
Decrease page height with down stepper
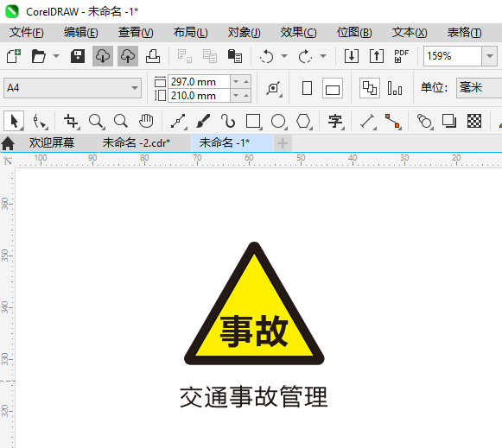236,96
